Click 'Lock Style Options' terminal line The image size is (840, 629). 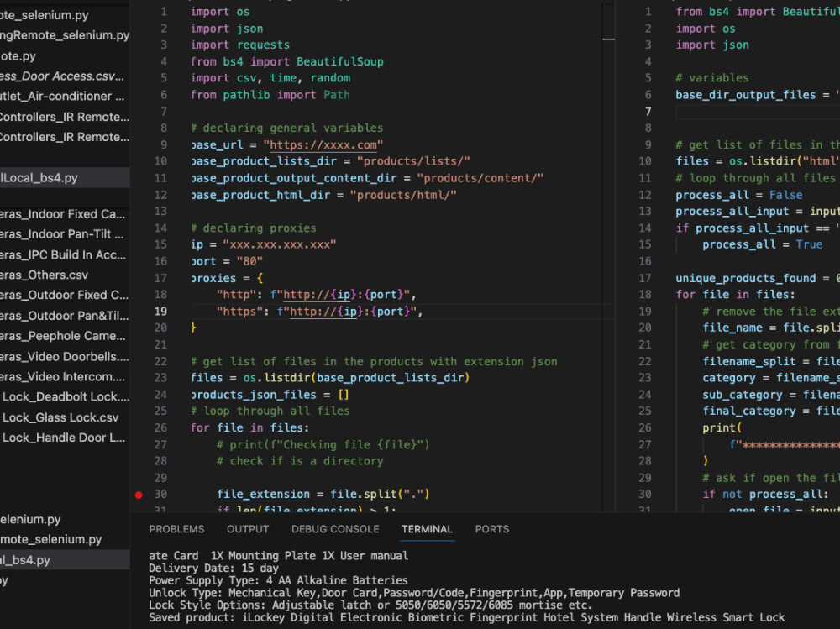370,605
